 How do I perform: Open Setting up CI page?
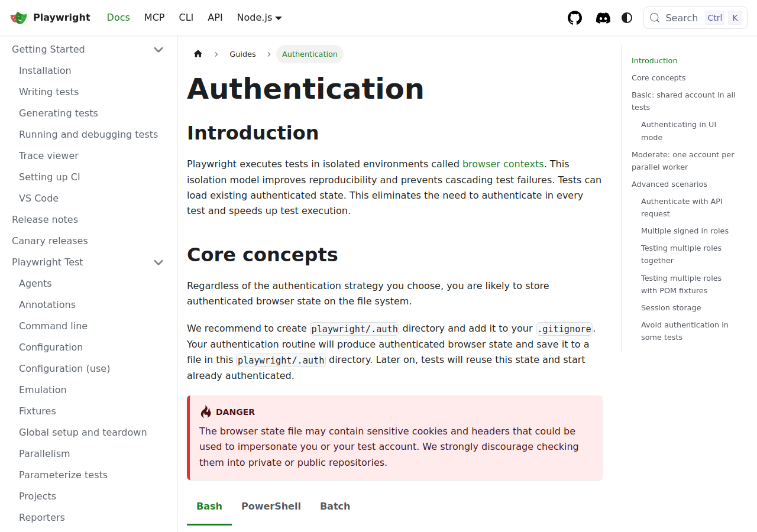(49, 177)
